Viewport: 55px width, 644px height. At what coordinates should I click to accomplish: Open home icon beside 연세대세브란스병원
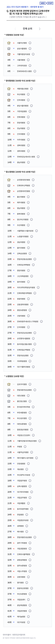[x=35, y=71]
